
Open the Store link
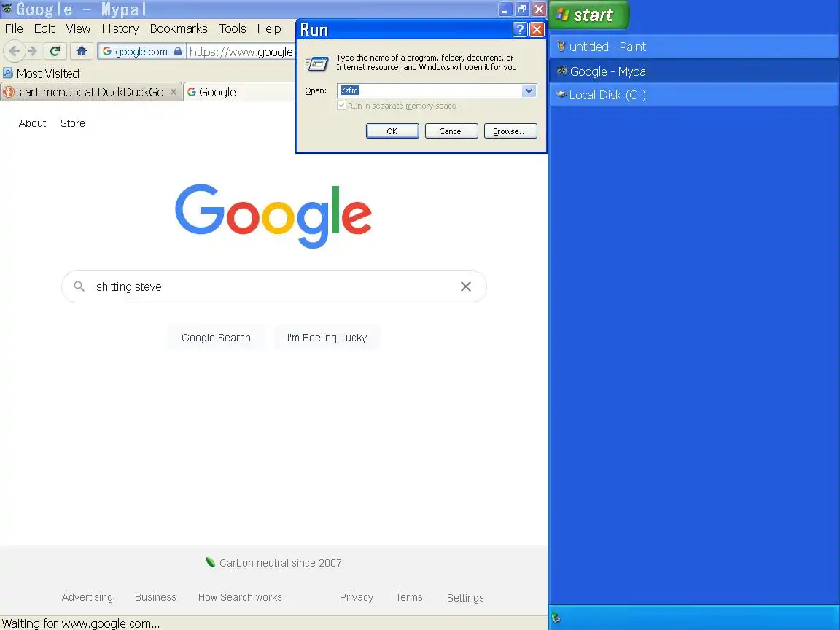pyautogui.click(x=73, y=123)
